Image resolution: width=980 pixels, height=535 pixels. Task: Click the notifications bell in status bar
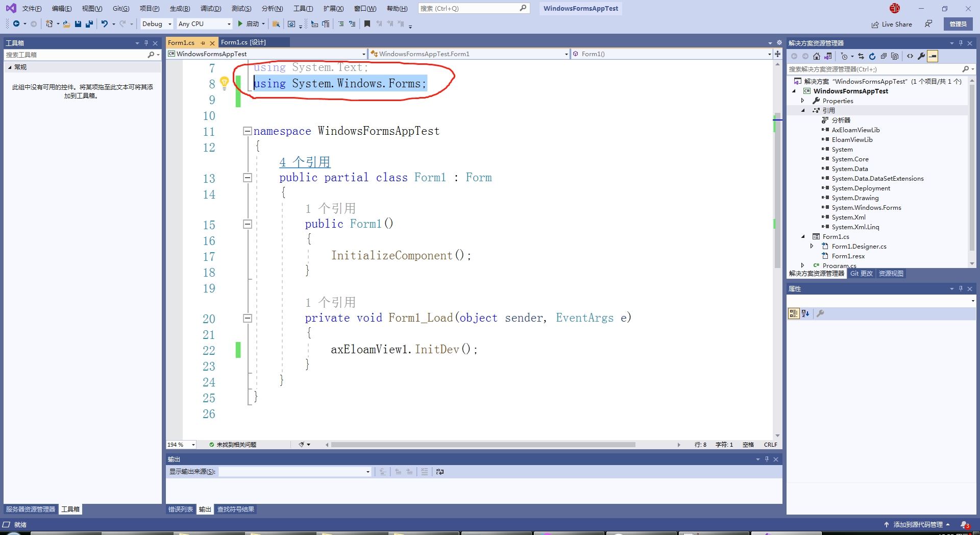pyautogui.click(x=964, y=524)
